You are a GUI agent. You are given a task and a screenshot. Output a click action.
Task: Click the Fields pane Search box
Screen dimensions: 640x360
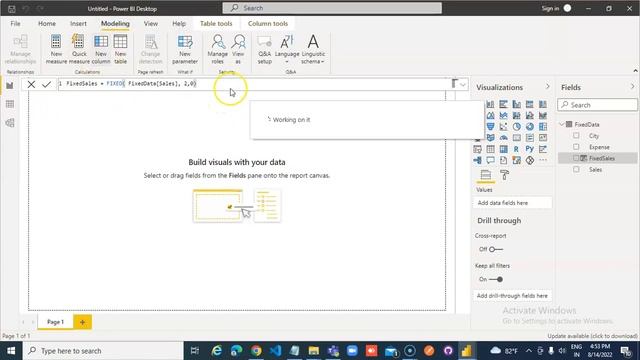click(x=598, y=105)
